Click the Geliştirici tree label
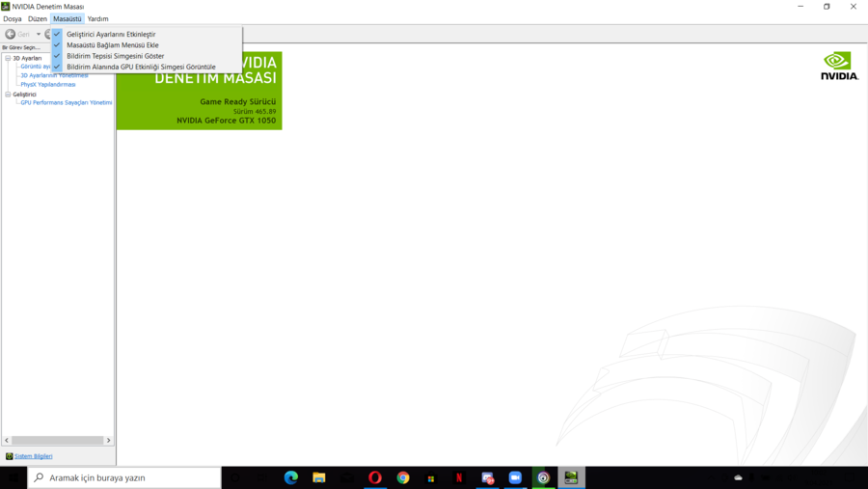The width and height of the screenshot is (868, 489). (24, 95)
